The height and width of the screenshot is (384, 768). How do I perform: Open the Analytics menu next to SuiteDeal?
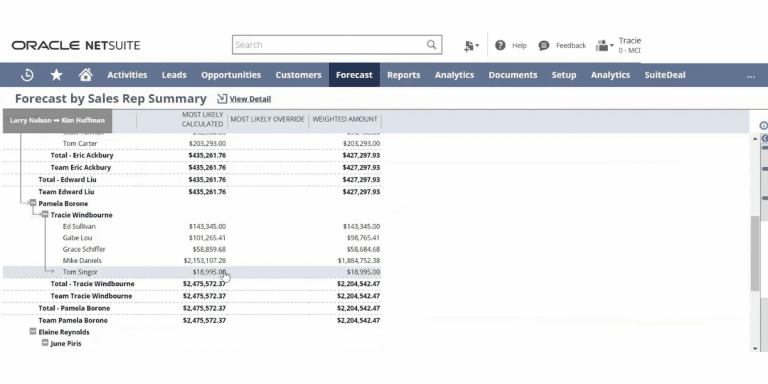[610, 75]
